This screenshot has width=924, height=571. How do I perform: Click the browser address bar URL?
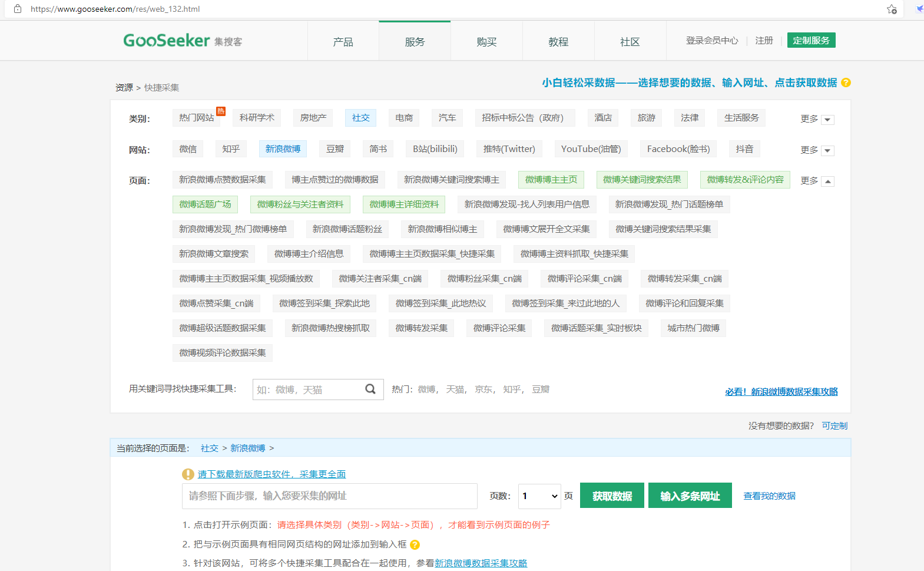pyautogui.click(x=115, y=9)
